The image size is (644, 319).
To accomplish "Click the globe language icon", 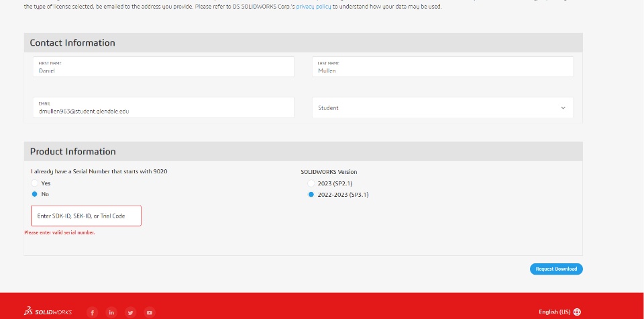I will [577, 312].
